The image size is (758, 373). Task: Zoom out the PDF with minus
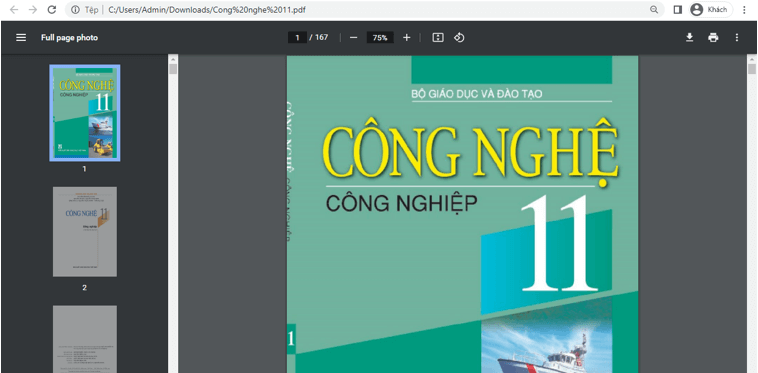click(x=353, y=38)
